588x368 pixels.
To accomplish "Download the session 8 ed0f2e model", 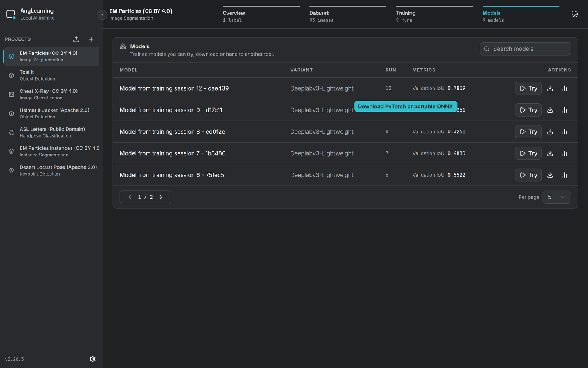I will coord(550,132).
